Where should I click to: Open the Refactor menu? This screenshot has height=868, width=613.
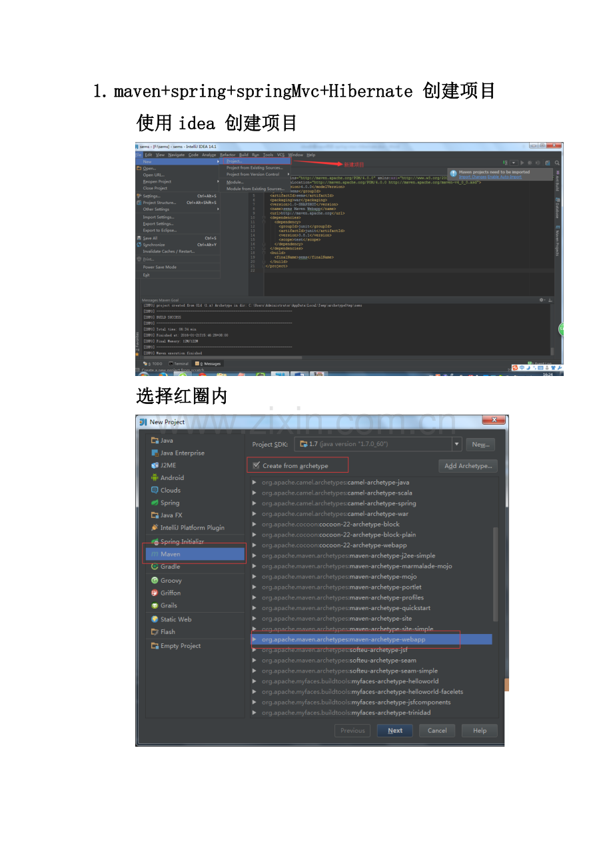228,155
